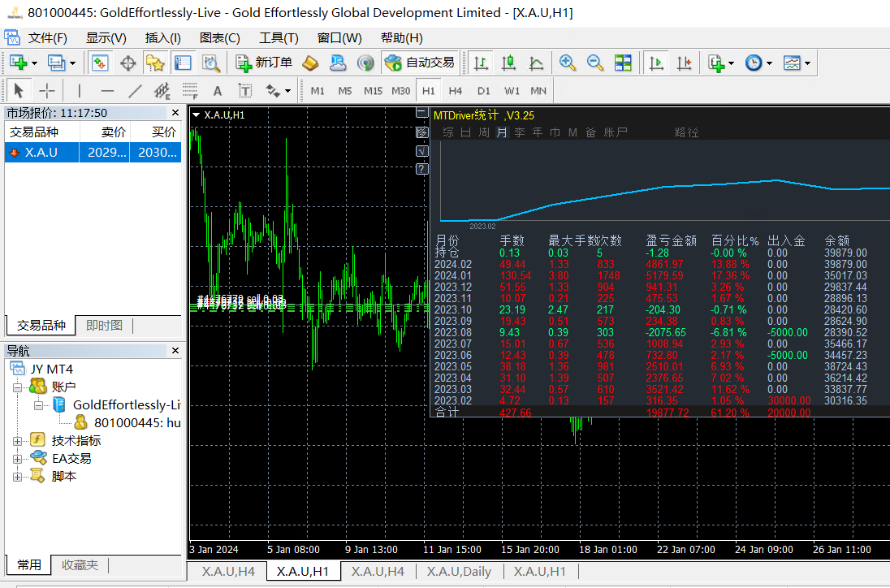This screenshot has width=890, height=588.
Task: Open the Data Window crosshair-target icon
Action: [128, 63]
